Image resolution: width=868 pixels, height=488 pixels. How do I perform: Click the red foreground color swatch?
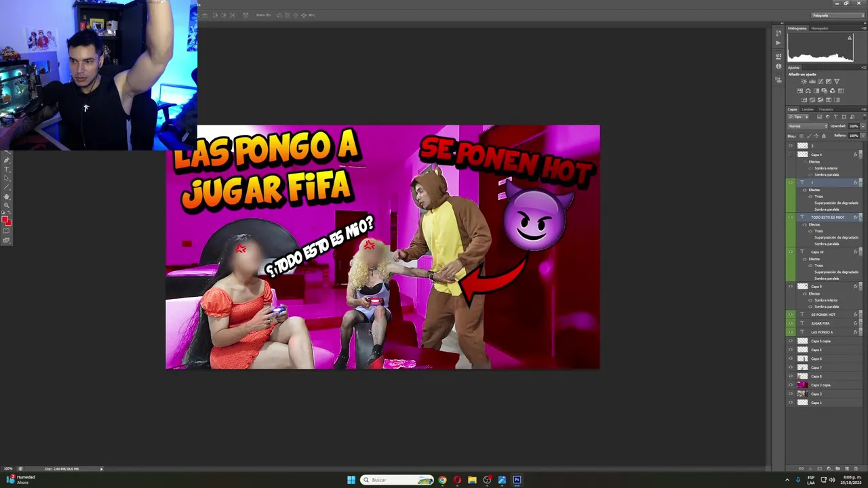click(4, 218)
